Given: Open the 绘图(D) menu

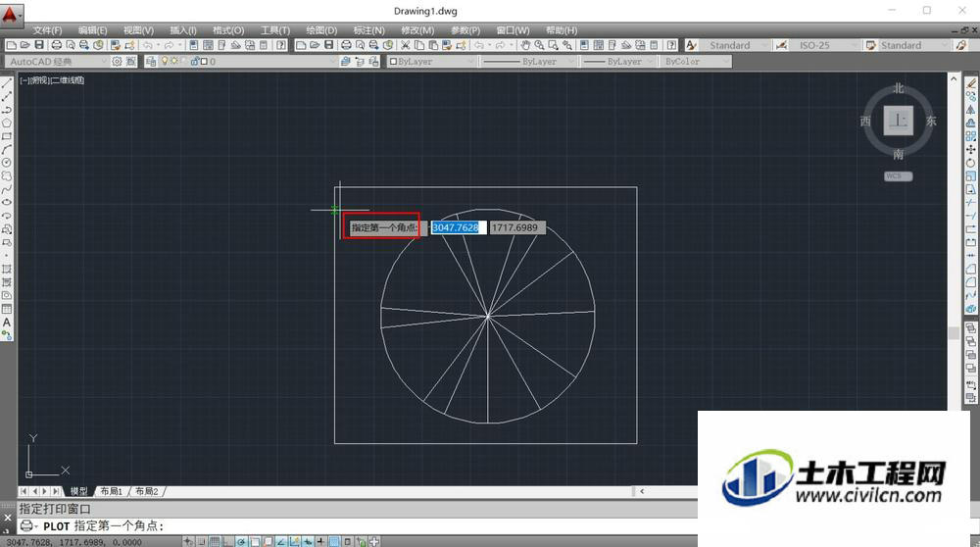Looking at the screenshot, I should click(x=321, y=30).
